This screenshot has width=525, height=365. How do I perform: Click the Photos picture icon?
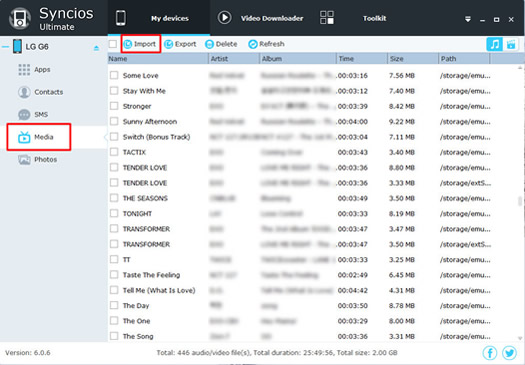[24, 160]
